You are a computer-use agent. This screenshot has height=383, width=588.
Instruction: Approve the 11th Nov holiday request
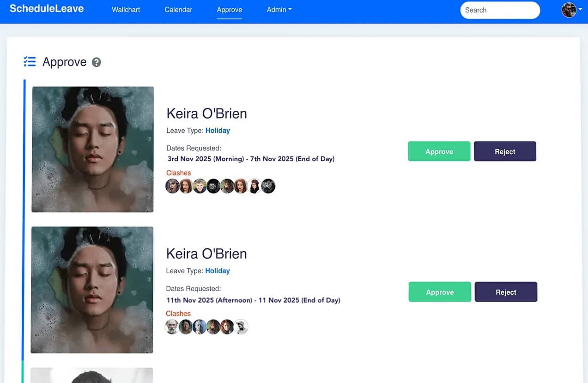pyautogui.click(x=440, y=292)
